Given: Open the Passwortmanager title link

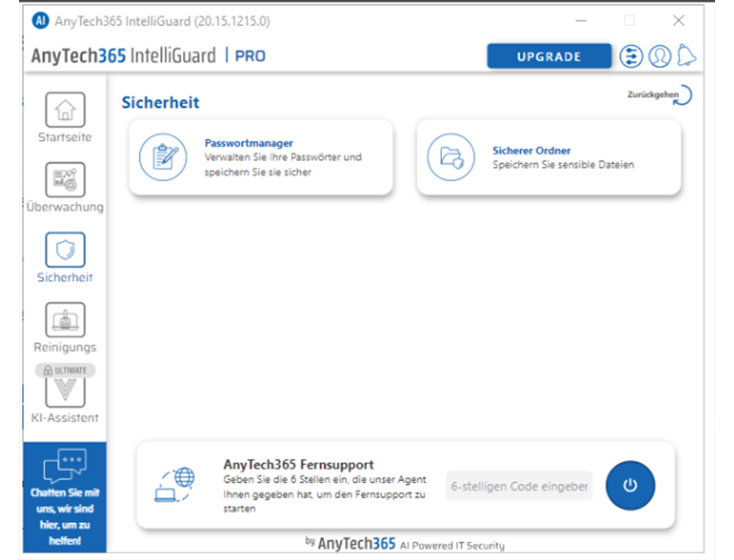Looking at the screenshot, I should 249,143.
